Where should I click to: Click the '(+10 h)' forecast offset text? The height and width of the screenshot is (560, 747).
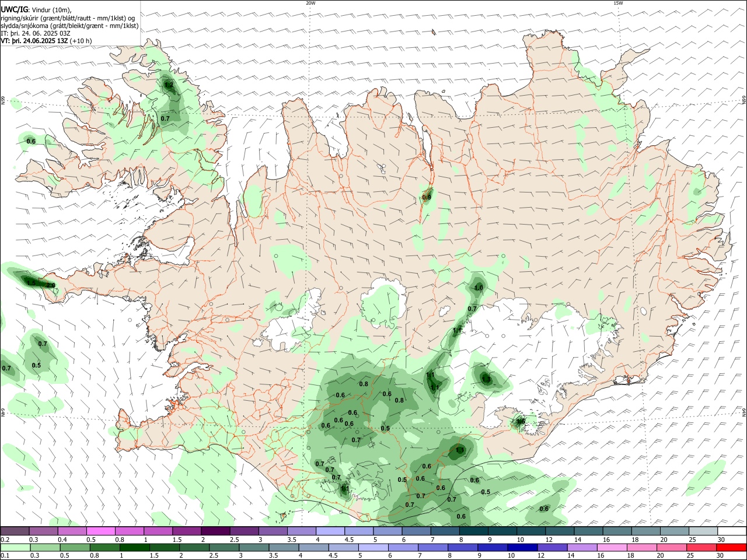81,41
